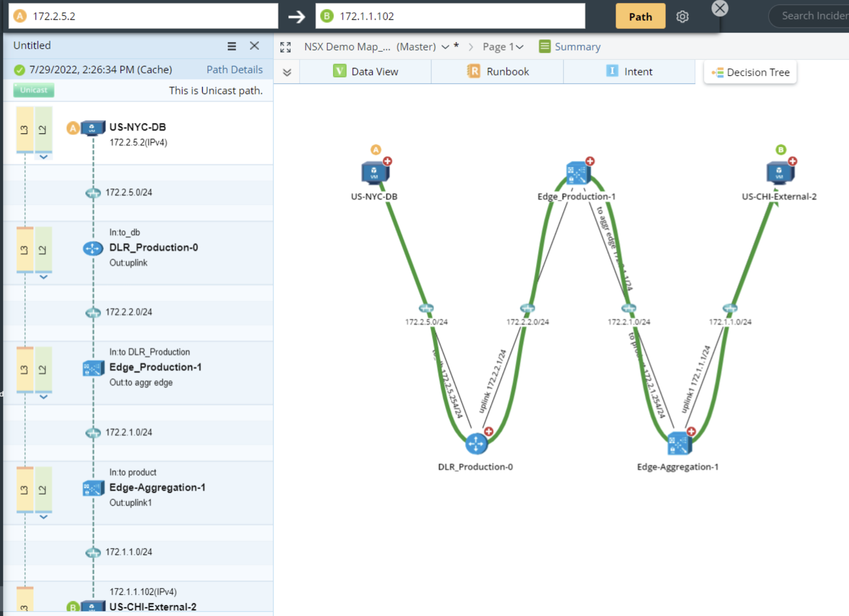The image size is (849, 616).
Task: Click the 172.2.2.0/24 subnet icon on map
Action: [527, 308]
